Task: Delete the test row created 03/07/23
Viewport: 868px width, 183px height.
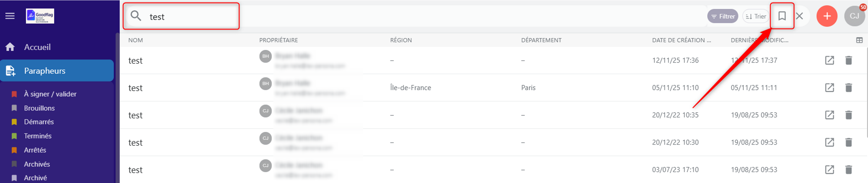Action: click(x=849, y=170)
